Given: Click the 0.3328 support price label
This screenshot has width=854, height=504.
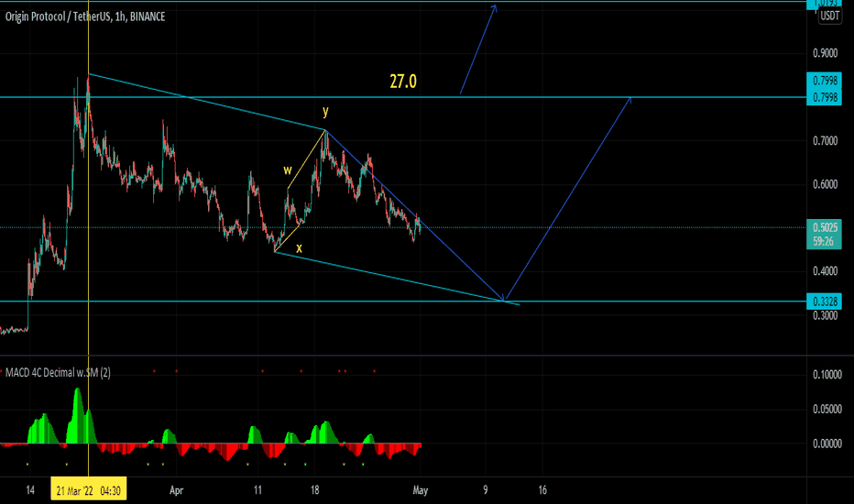Looking at the screenshot, I should (824, 301).
